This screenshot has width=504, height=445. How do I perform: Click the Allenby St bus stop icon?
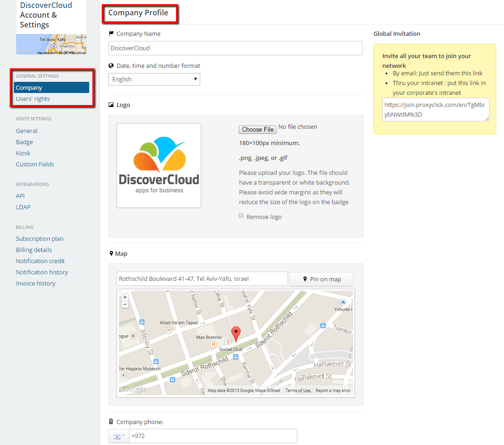(x=156, y=361)
